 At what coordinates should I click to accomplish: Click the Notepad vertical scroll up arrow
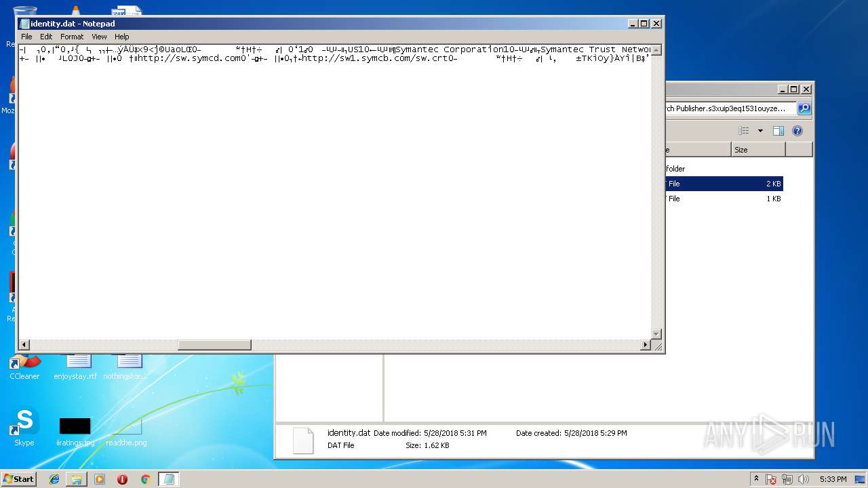tap(656, 49)
